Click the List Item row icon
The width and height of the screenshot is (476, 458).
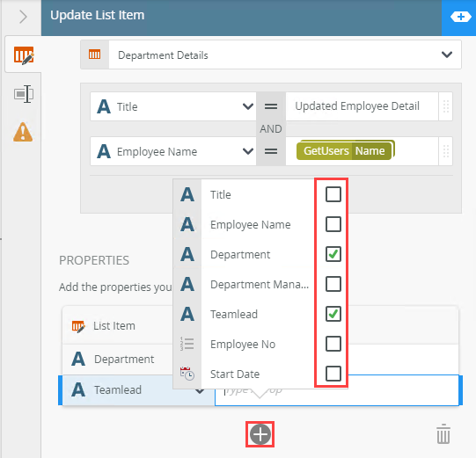[78, 326]
